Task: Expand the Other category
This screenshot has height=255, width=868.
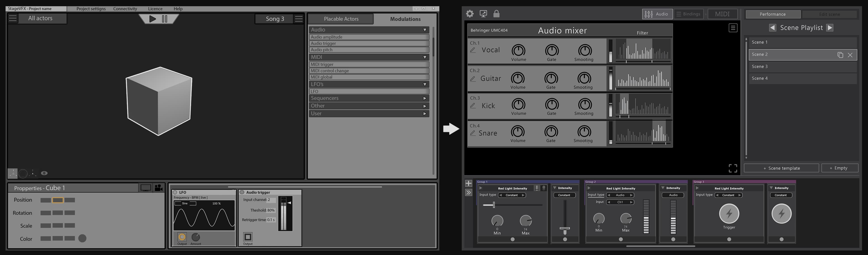Action: point(425,106)
